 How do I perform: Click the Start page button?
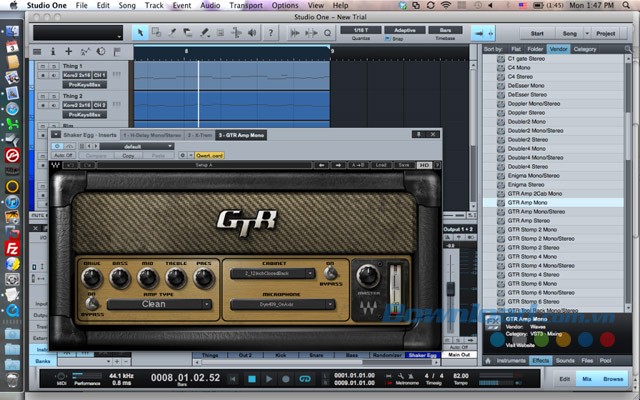click(x=537, y=33)
